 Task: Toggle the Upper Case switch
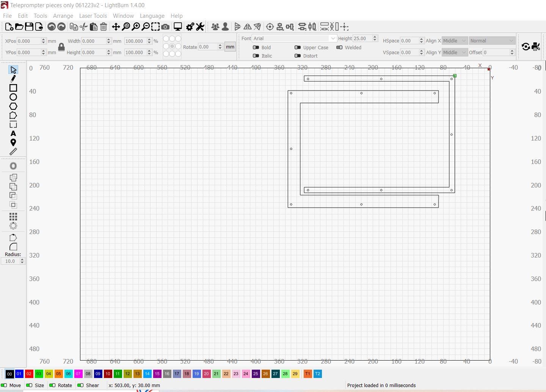(x=298, y=47)
